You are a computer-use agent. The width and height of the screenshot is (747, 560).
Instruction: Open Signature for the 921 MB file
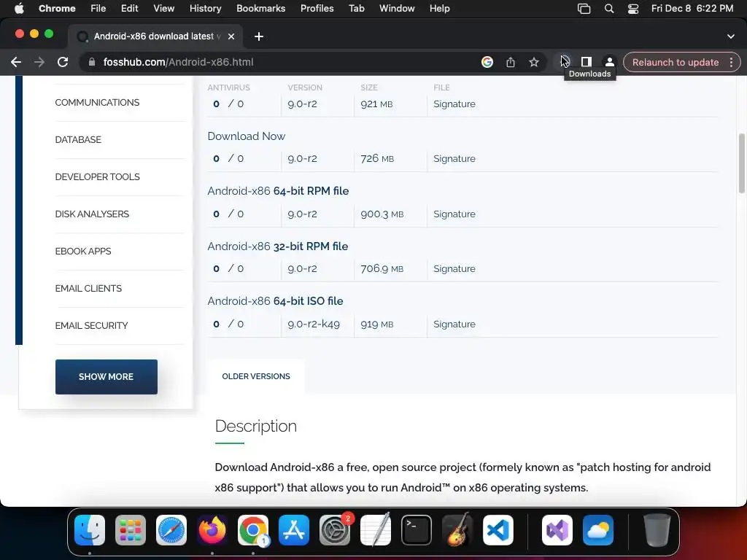(454, 104)
